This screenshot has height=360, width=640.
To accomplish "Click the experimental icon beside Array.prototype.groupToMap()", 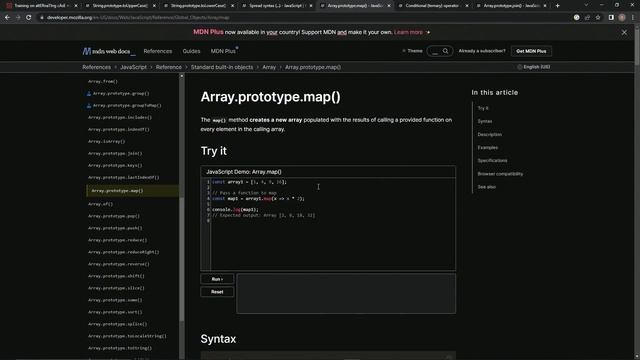I will click(x=89, y=105).
